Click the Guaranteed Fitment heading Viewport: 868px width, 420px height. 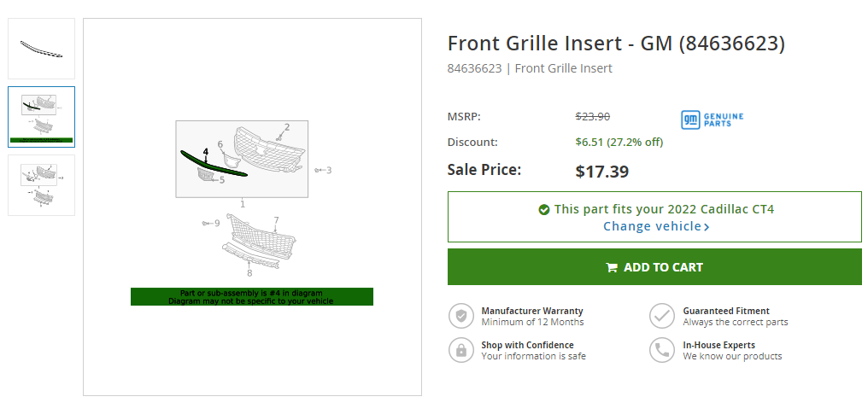(726, 311)
